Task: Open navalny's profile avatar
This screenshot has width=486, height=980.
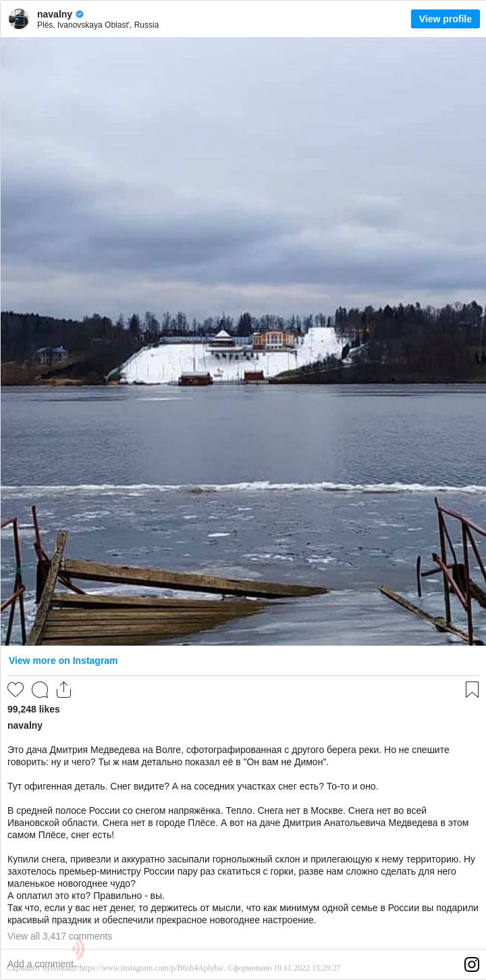Action: click(19, 19)
